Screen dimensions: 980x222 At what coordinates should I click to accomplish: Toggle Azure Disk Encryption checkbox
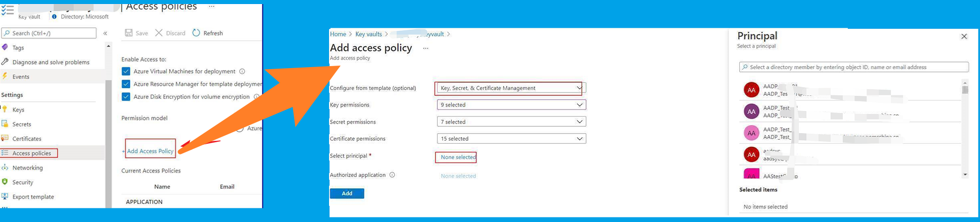tap(126, 96)
